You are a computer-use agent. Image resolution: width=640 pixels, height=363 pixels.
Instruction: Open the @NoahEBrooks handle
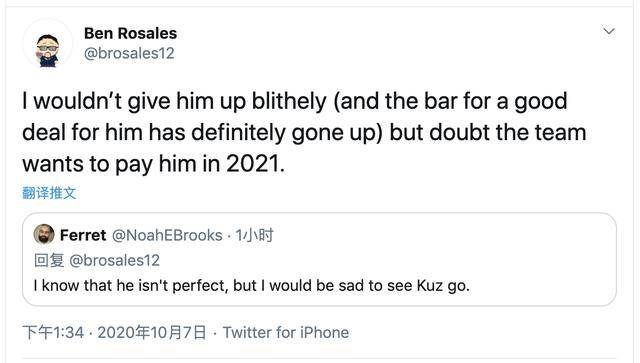click(x=167, y=235)
